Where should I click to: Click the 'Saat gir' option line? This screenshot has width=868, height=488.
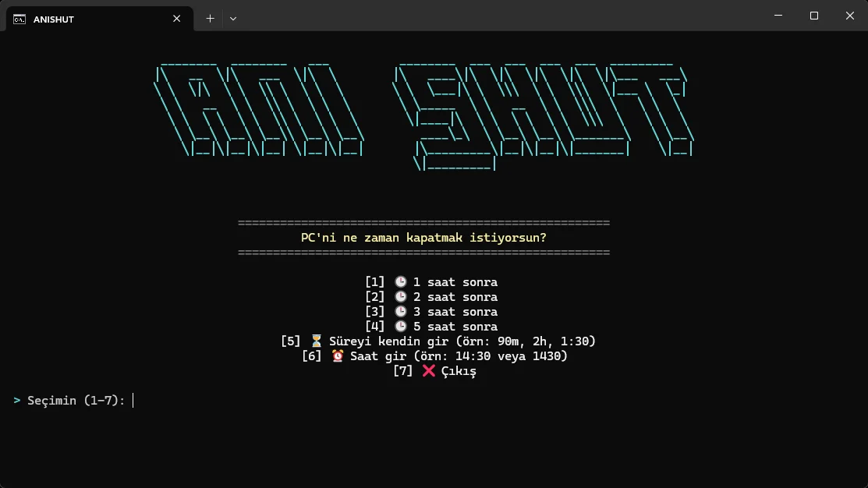click(434, 356)
